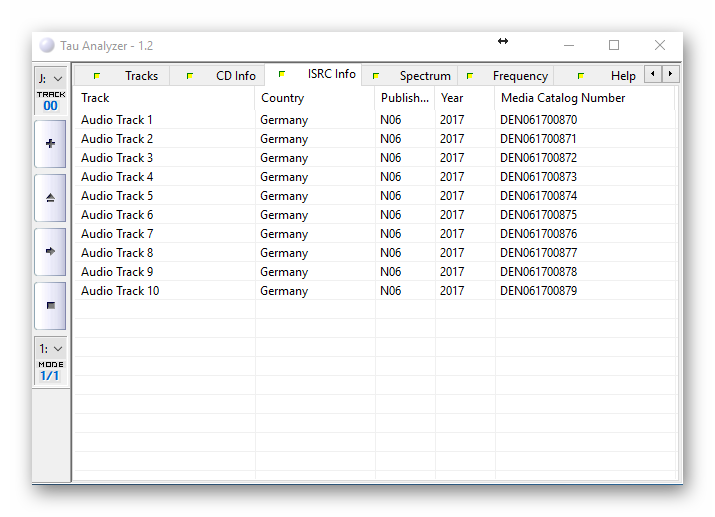The height and width of the screenshot is (517, 715).
Task: Select Audio Track 10 in the list
Action: click(120, 291)
